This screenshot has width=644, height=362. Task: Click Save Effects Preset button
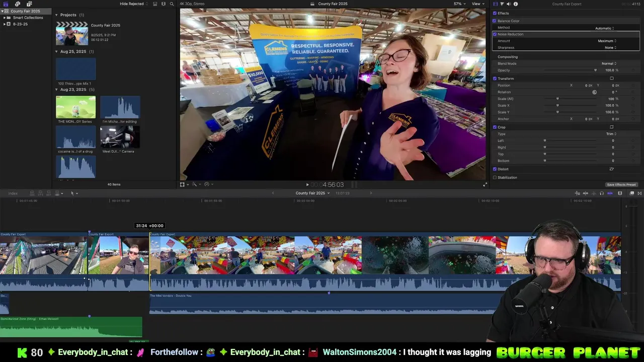621,185
